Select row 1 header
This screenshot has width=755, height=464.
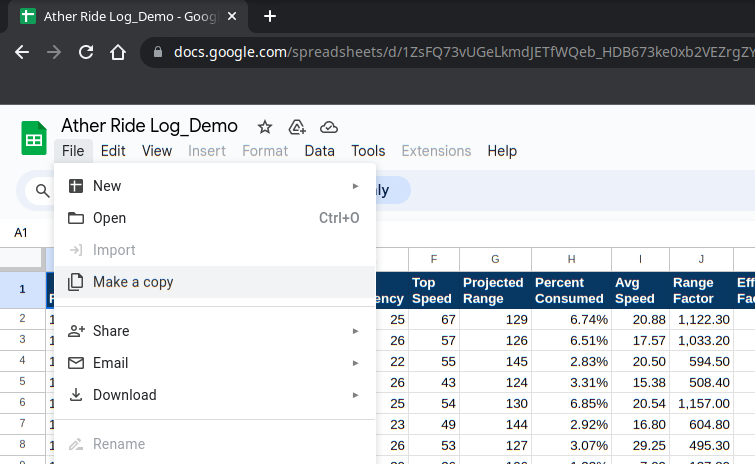(x=23, y=289)
